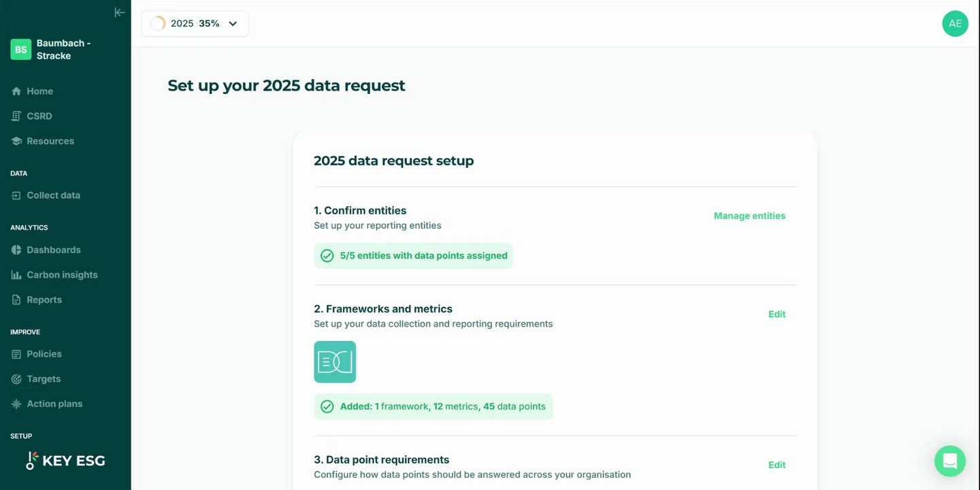980x490 pixels.
Task: Edit the Data point requirements section
Action: point(777,465)
